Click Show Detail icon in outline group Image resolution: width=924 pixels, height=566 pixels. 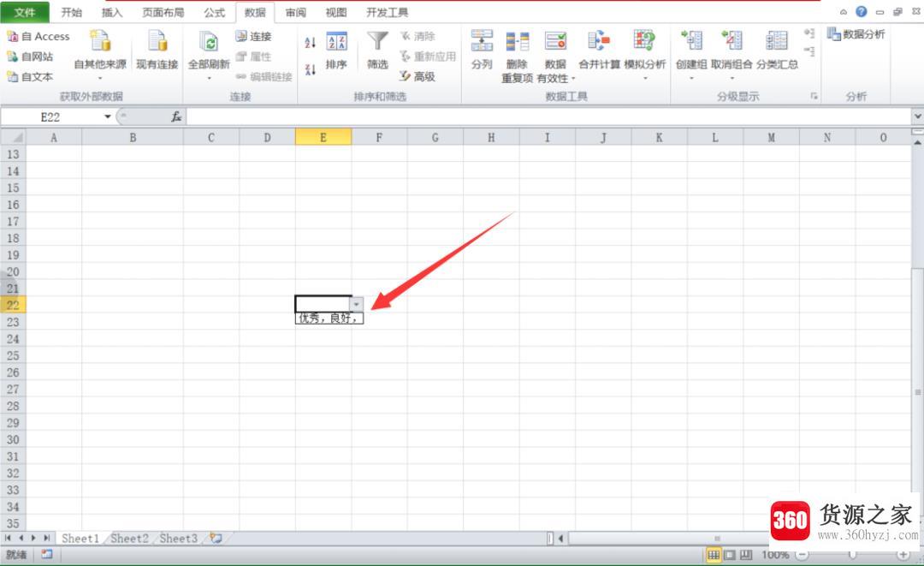809,33
